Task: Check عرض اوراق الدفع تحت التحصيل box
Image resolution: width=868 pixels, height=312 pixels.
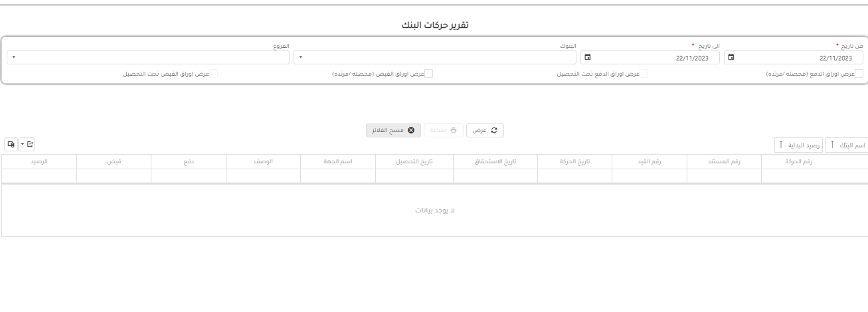Action: 644,74
